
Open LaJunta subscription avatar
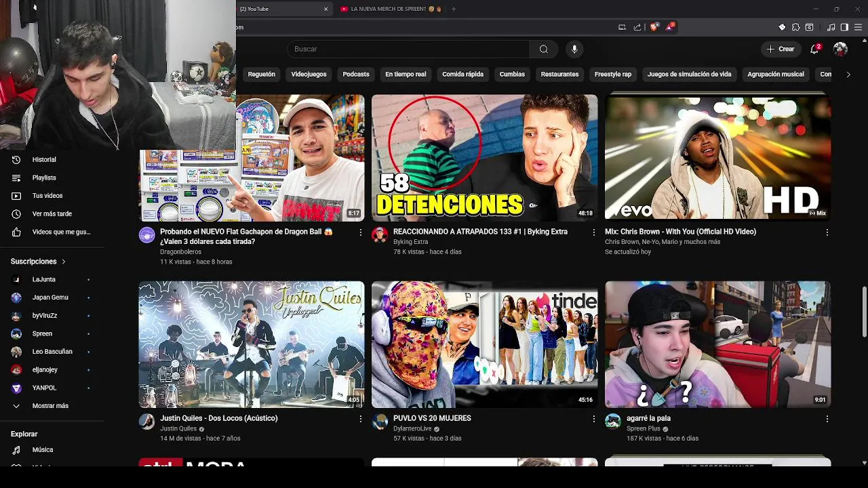(16, 279)
